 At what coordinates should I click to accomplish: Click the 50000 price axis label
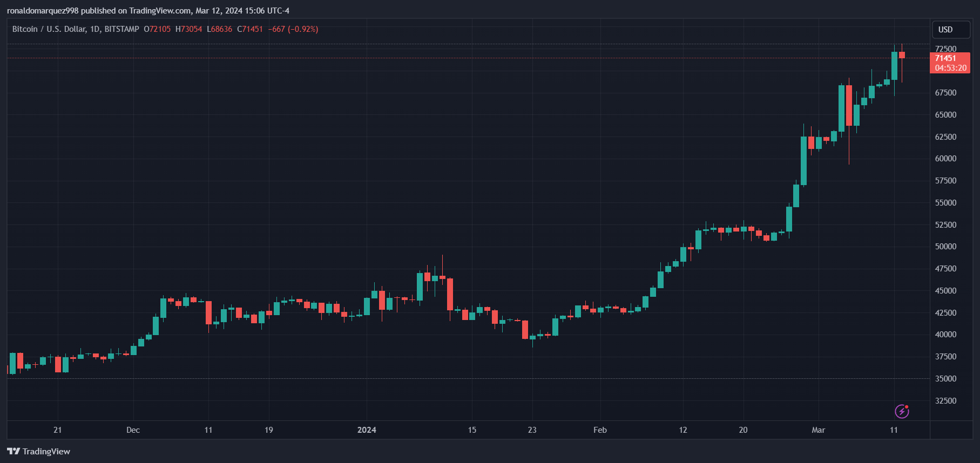[945, 247]
